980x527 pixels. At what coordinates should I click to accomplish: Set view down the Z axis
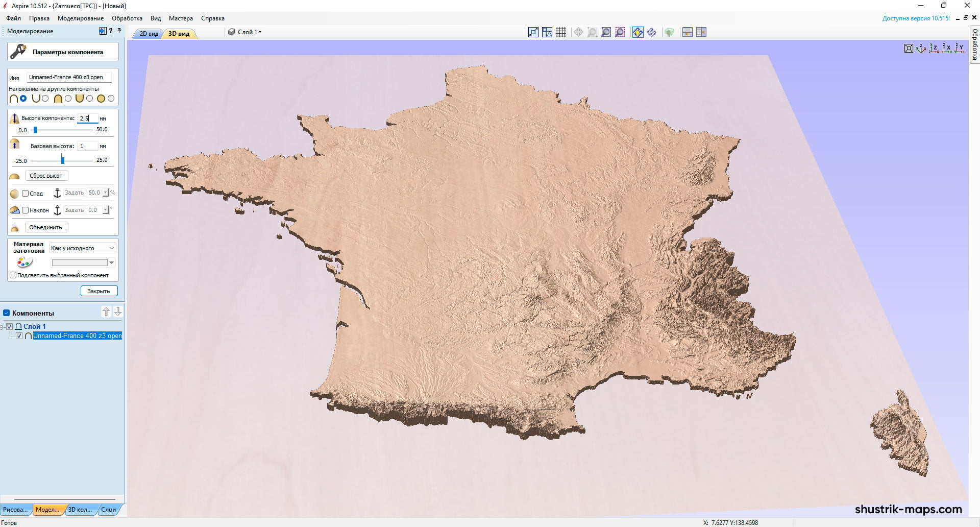pos(934,49)
